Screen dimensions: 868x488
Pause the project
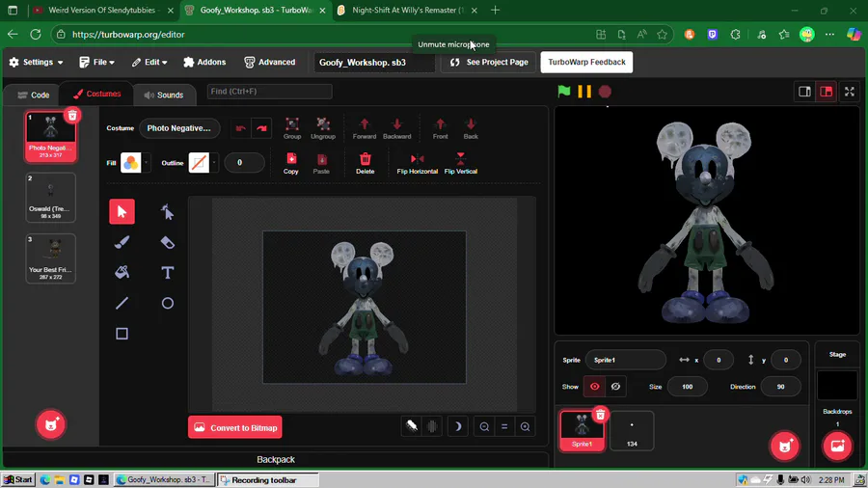[584, 92]
